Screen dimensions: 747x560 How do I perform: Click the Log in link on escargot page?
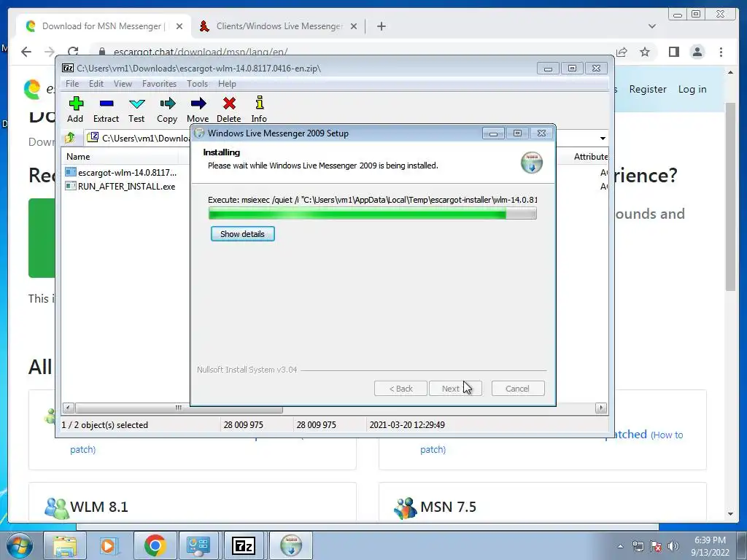pos(692,89)
